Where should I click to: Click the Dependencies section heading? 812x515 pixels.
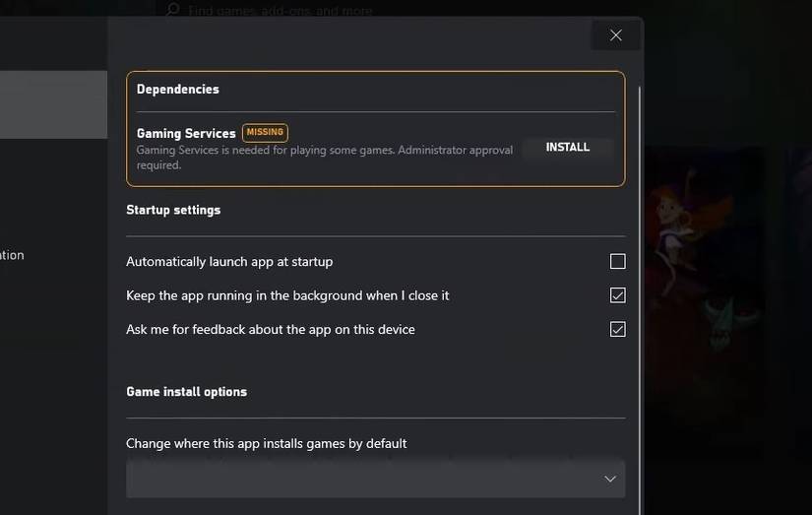[x=178, y=90]
